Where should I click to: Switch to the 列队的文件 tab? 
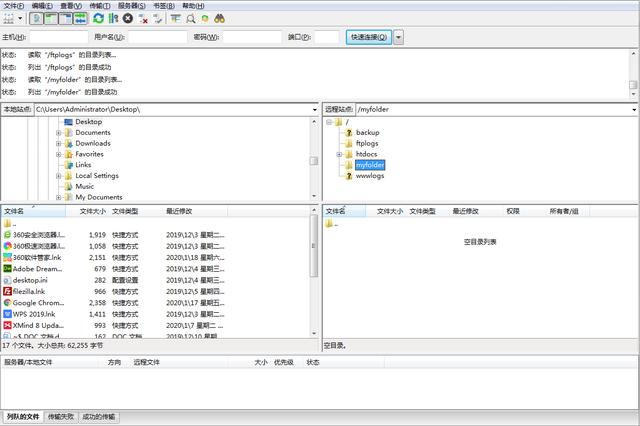tap(23, 417)
